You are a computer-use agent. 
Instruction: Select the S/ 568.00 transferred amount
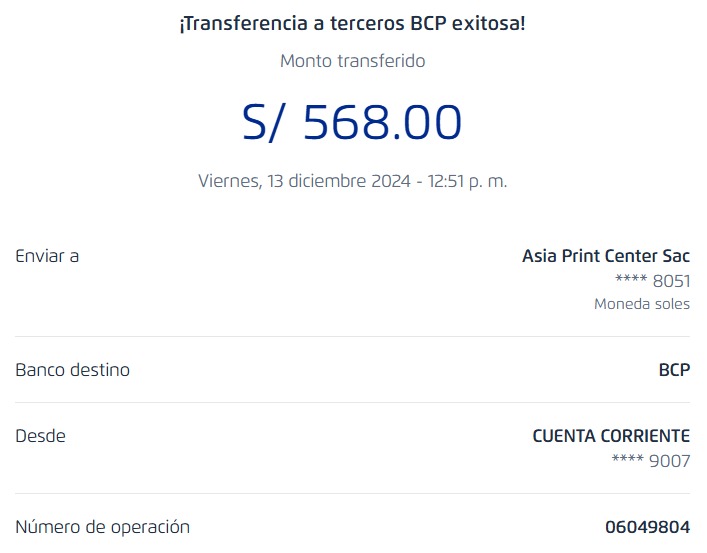coord(352,122)
